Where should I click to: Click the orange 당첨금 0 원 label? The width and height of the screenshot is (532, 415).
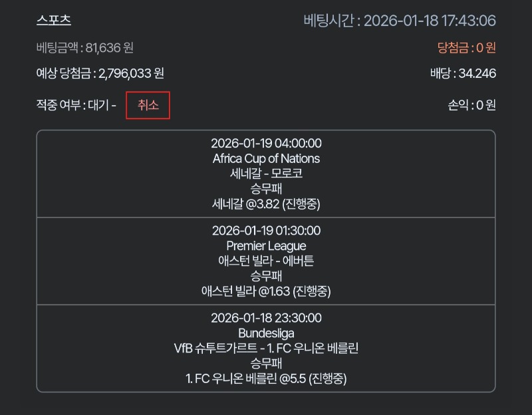tap(466, 47)
